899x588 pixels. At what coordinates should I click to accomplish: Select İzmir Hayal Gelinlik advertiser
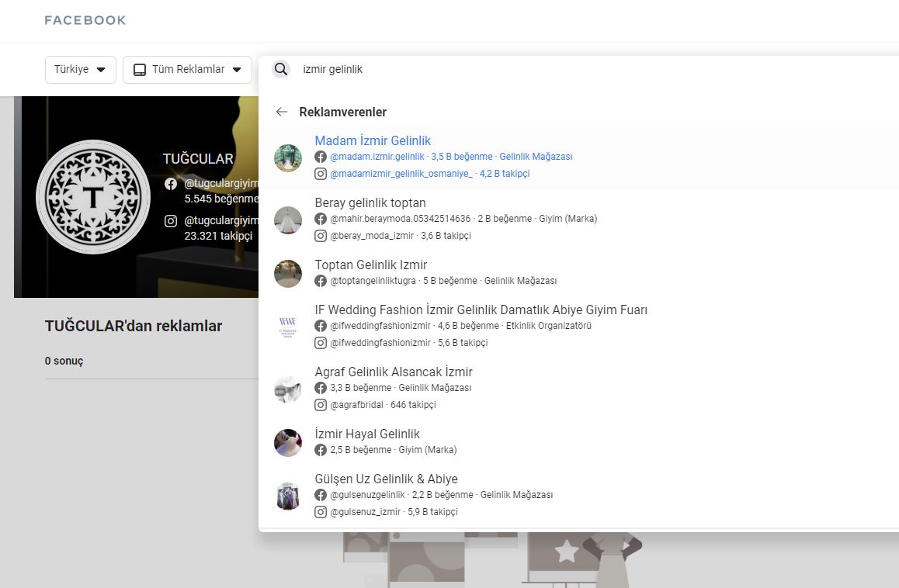578,442
